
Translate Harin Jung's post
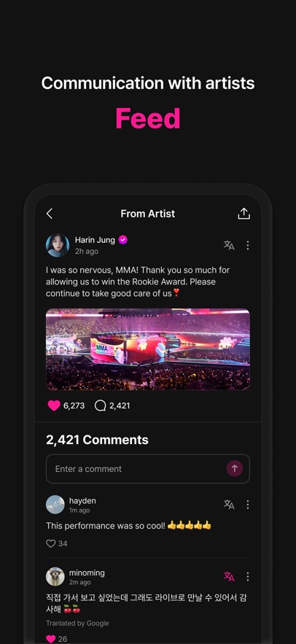coord(229,245)
